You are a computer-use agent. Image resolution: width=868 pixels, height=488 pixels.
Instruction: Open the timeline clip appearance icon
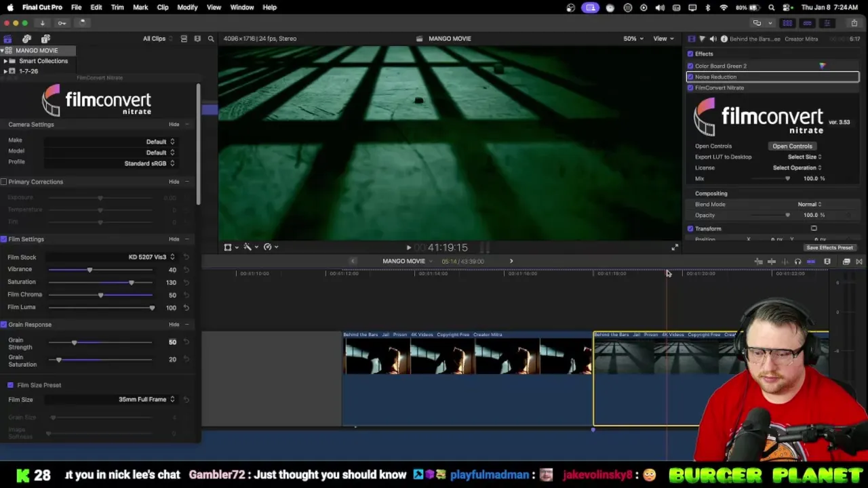(x=827, y=262)
